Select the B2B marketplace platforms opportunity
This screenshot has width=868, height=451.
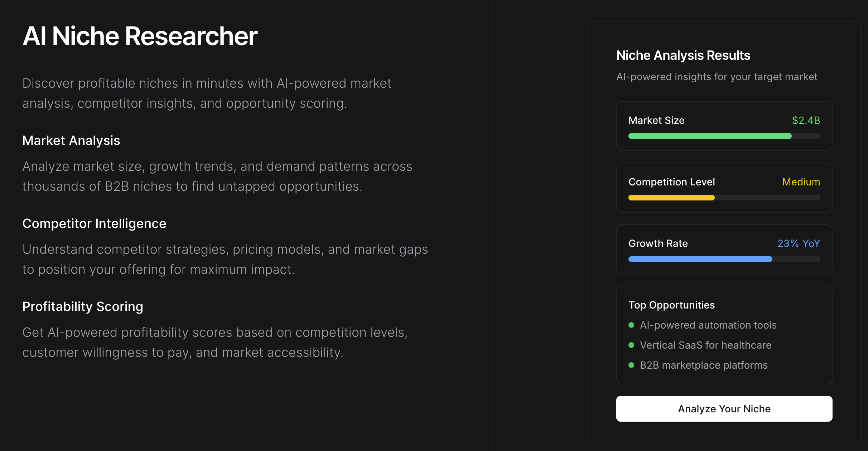(704, 365)
